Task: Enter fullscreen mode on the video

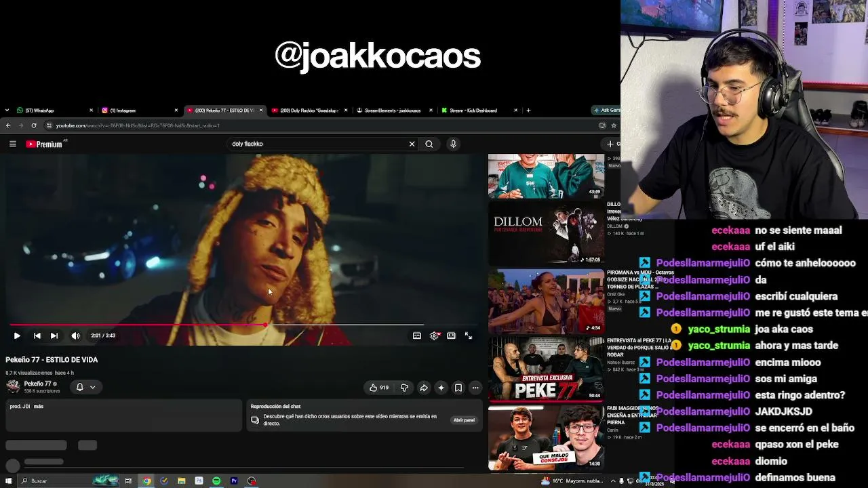Action: click(469, 335)
